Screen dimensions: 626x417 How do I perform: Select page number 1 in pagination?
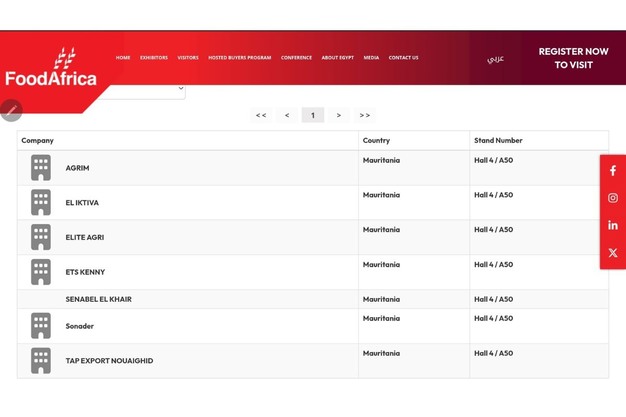click(313, 115)
